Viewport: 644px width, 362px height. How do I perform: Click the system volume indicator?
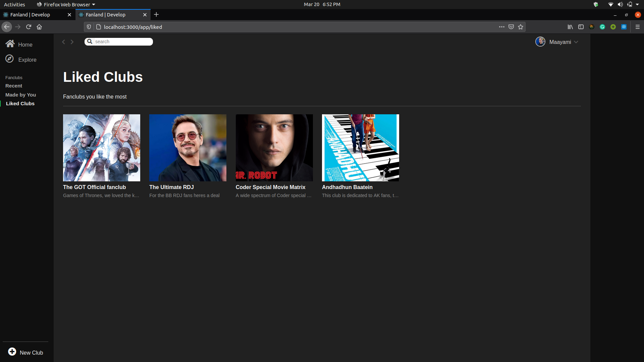pyautogui.click(x=620, y=4)
